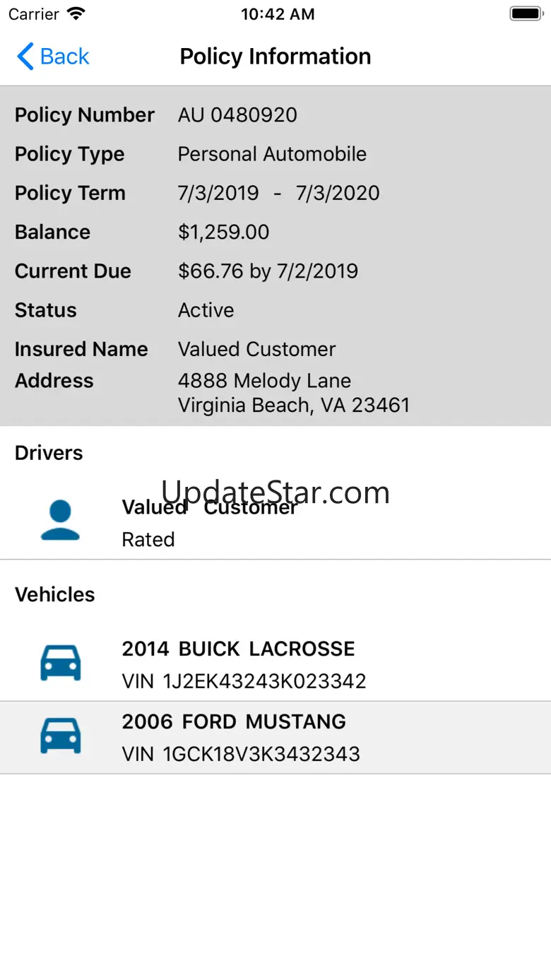551x980 pixels.
Task: Tap the Current Due amount $66.76
Action: coord(208,271)
